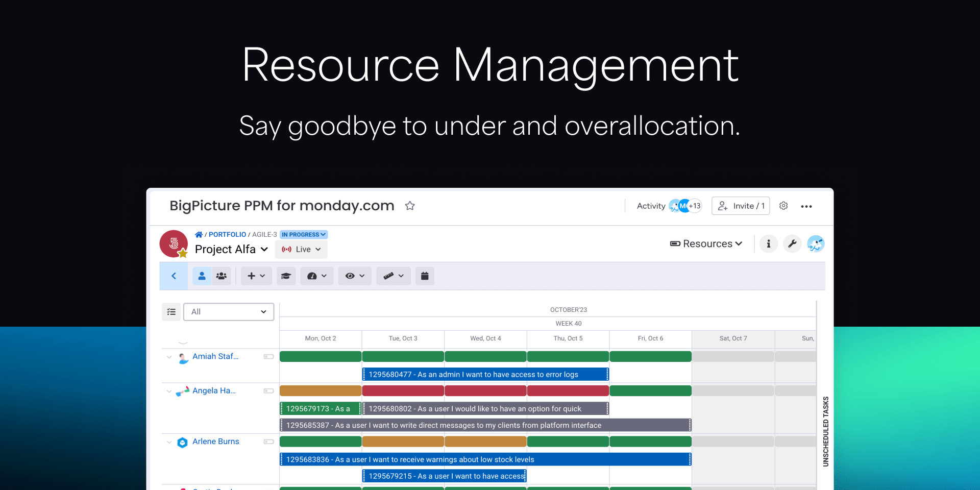The height and width of the screenshot is (490, 980).
Task: Collapse Amiah Staf... resource row
Action: 169,357
